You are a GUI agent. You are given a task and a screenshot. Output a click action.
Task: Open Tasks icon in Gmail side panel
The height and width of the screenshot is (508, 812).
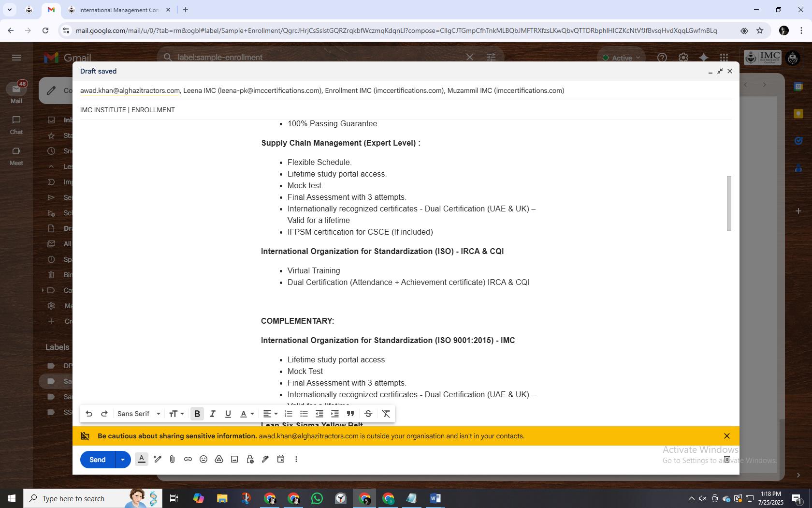click(798, 141)
